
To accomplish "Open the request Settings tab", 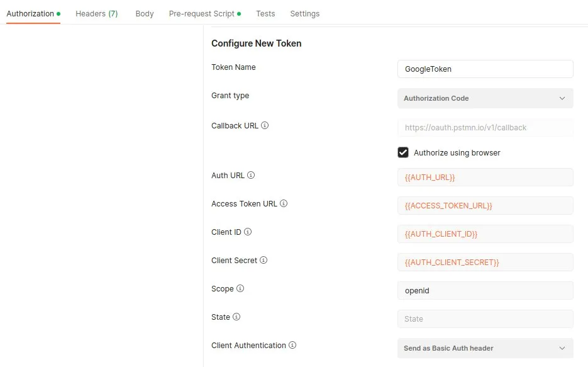I will (x=305, y=13).
